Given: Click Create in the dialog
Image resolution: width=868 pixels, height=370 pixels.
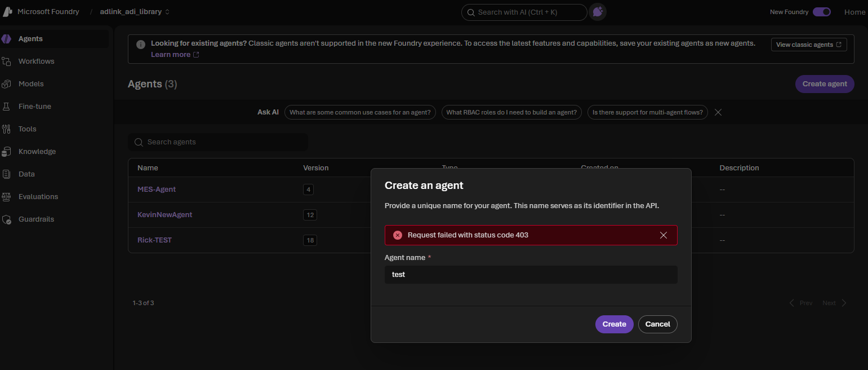Looking at the screenshot, I should pyautogui.click(x=615, y=324).
